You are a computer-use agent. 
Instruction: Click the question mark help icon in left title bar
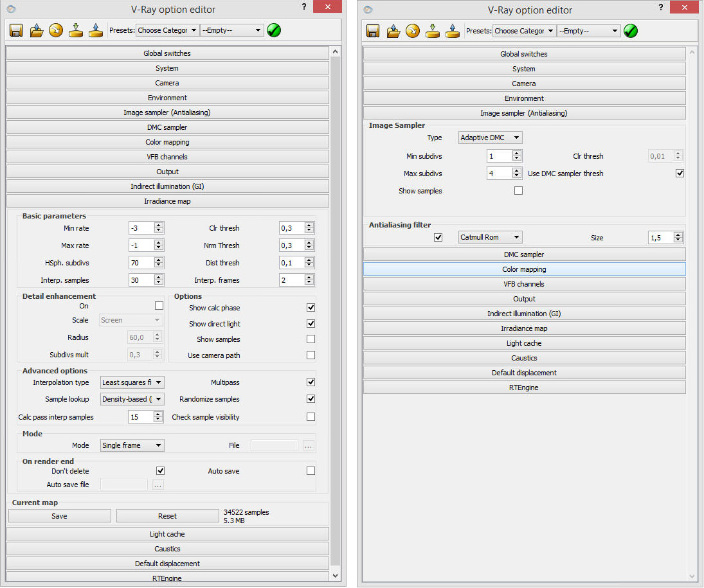(303, 6)
